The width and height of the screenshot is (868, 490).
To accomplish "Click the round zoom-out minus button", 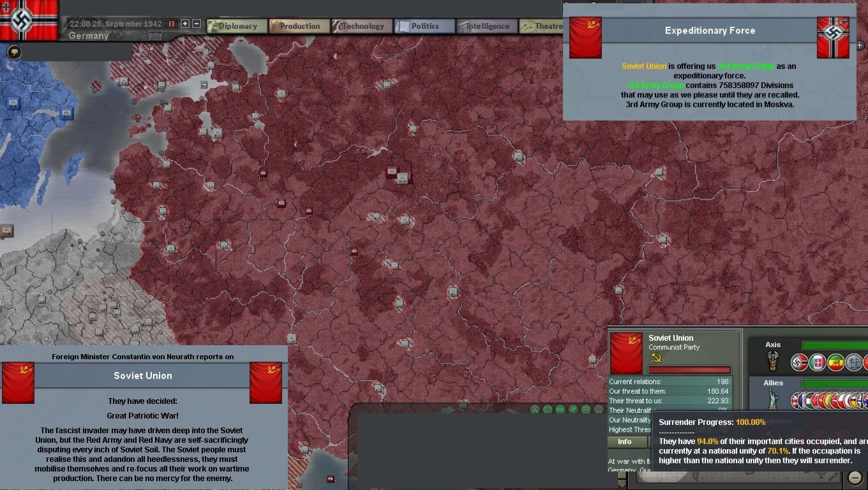I will point(855,477).
